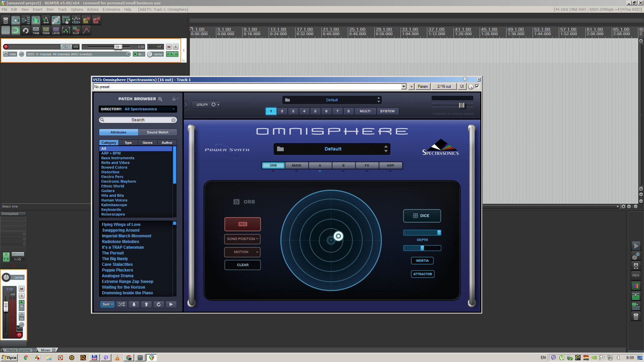Click the previous patch up-arrow button
Screen dimensions: 644x362
(x=146, y=304)
